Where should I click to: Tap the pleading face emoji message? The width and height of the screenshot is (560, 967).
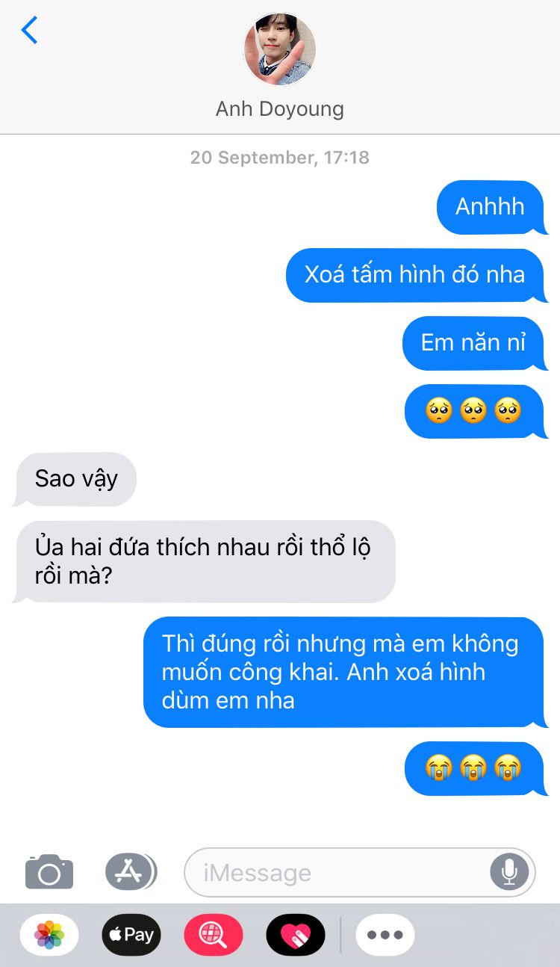(475, 411)
